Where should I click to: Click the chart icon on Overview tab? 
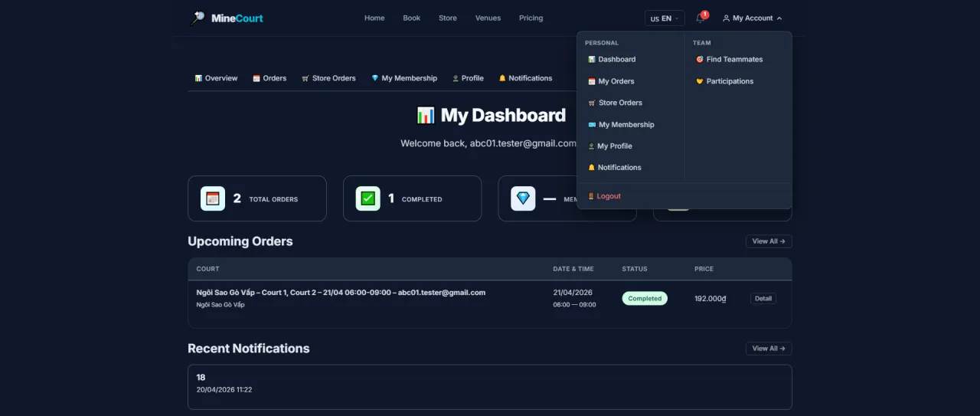click(x=198, y=78)
